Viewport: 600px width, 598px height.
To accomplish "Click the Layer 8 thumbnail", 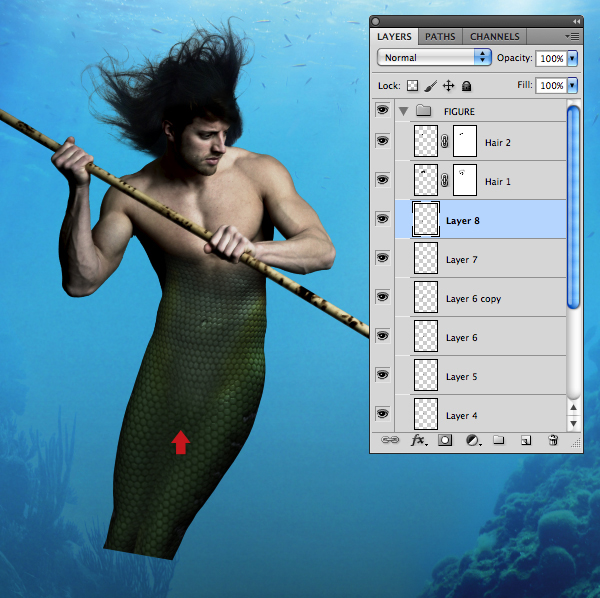I will tap(426, 219).
